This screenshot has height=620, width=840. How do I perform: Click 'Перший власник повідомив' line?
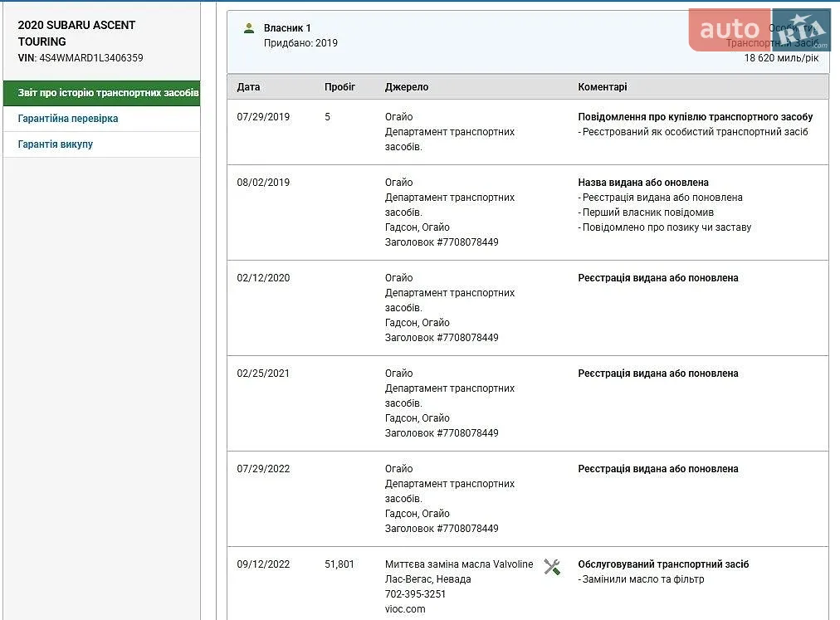[x=647, y=212]
